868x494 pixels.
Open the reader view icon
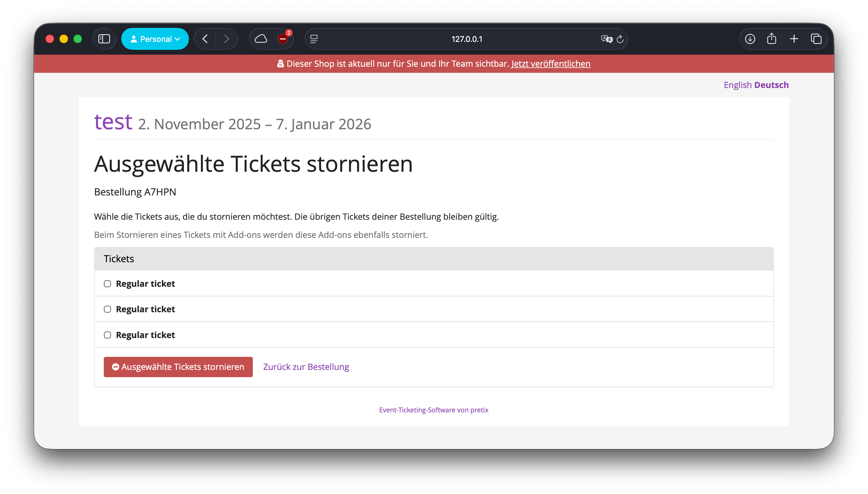(x=314, y=39)
